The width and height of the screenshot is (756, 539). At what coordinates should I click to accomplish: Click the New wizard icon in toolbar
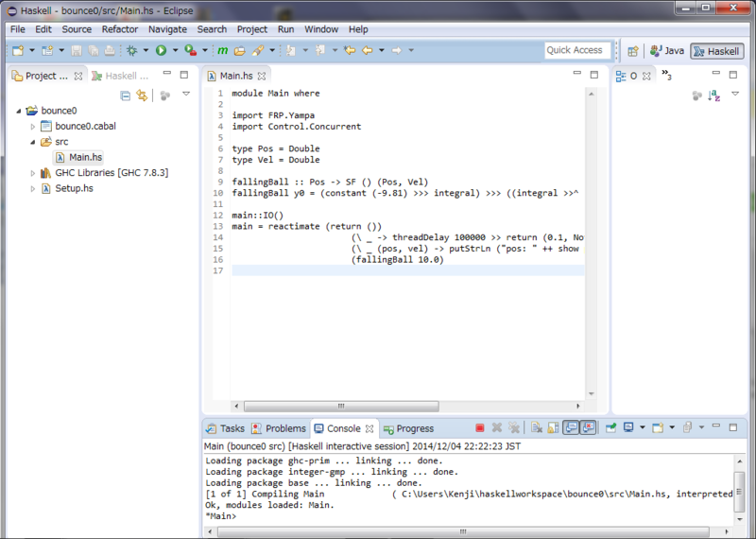tap(18, 50)
